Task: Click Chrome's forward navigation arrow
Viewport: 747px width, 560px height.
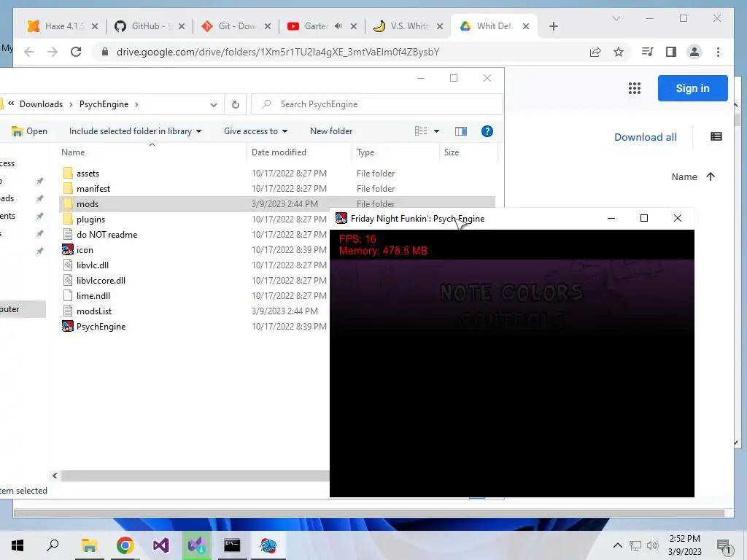Action: pyautogui.click(x=53, y=52)
